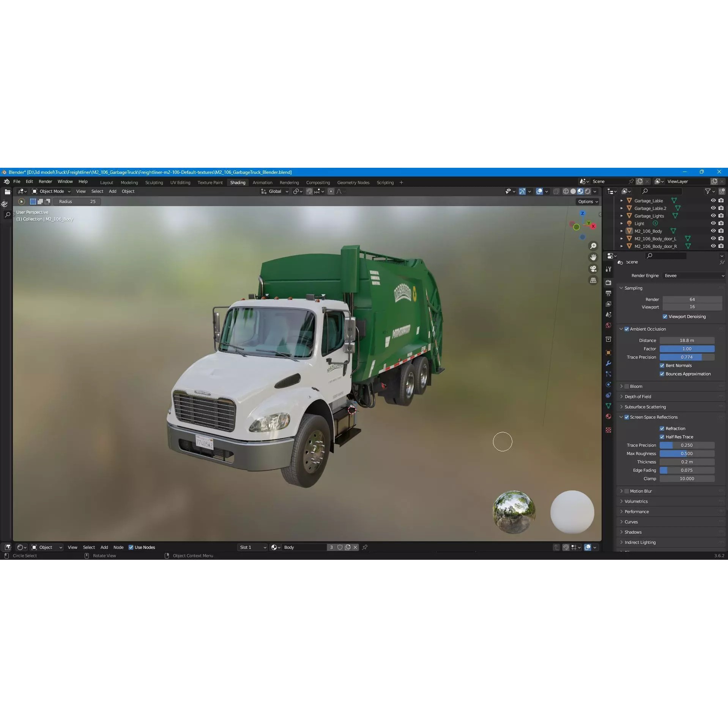Switch to the Scripting workspace tab

click(x=385, y=182)
